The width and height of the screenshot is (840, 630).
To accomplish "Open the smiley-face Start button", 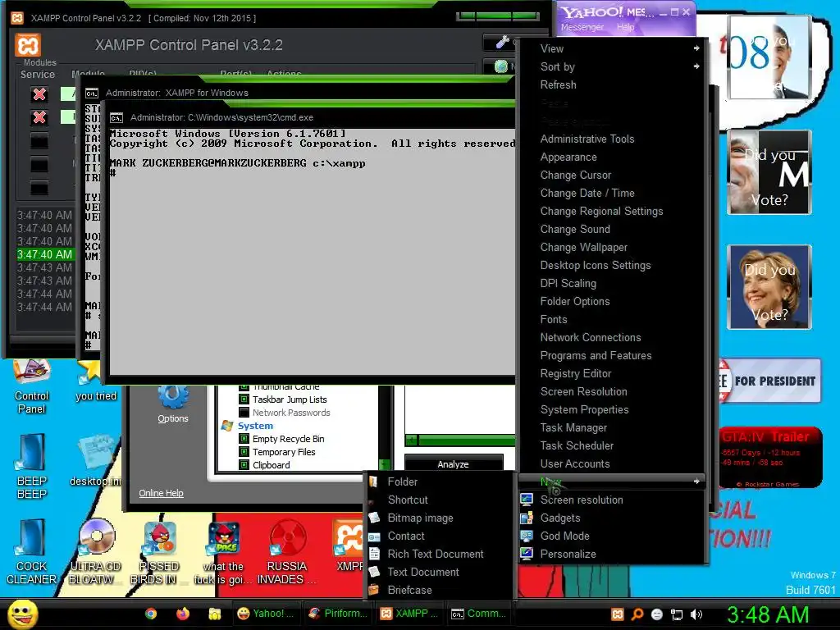I will [x=22, y=614].
